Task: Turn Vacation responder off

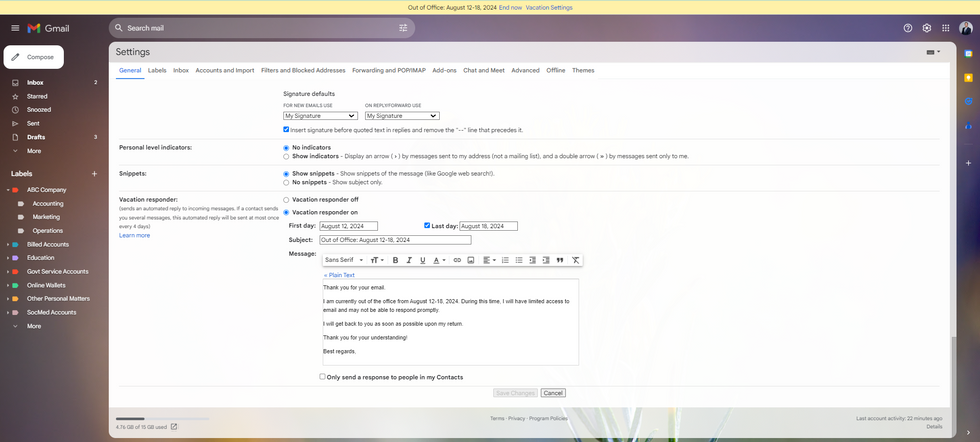Action: [x=286, y=200]
